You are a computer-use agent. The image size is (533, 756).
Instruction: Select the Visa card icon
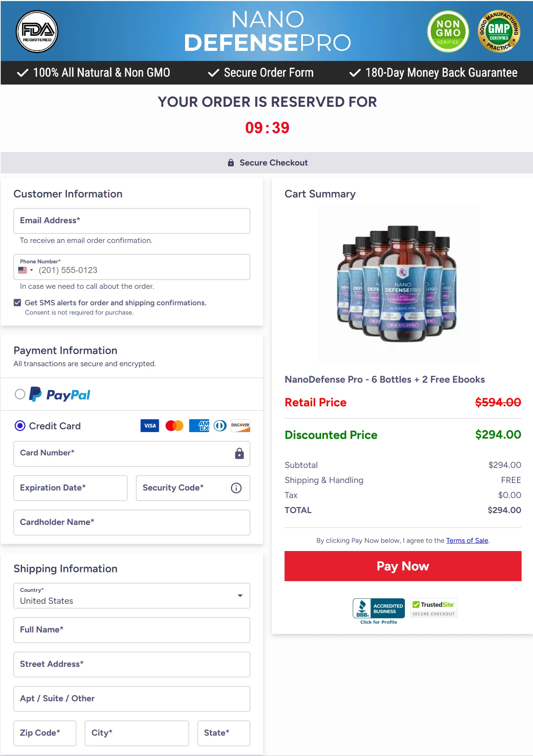(149, 426)
